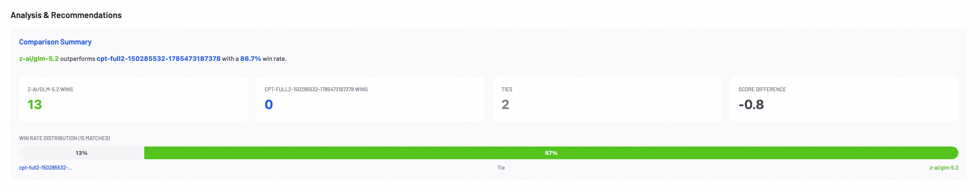Click the green 87% bar segment
This screenshot has height=192, width=980.
551,153
